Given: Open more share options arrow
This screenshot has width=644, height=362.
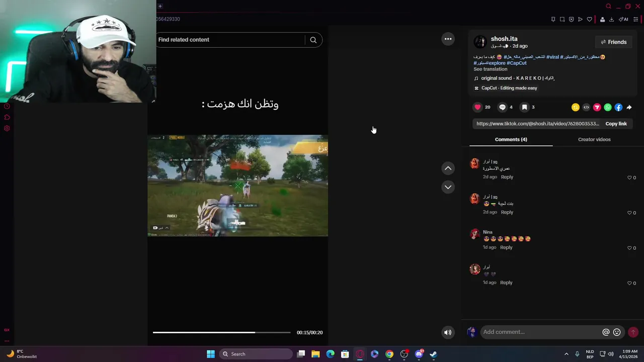Looking at the screenshot, I should pyautogui.click(x=629, y=107).
